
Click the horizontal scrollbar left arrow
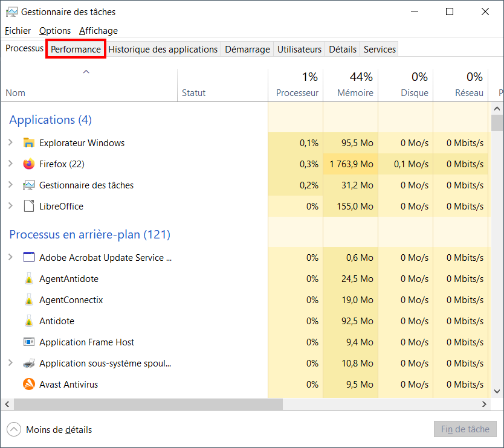click(x=7, y=405)
